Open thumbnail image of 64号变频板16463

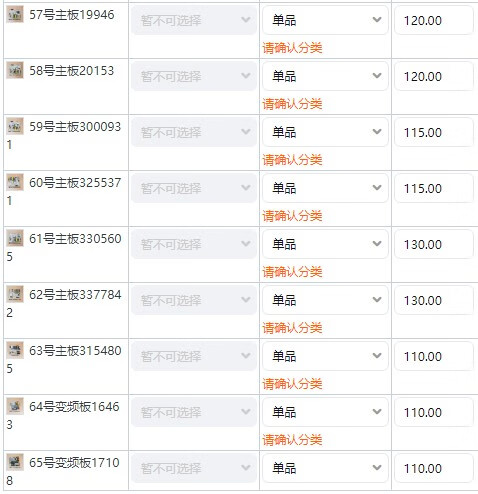[x=15, y=406]
